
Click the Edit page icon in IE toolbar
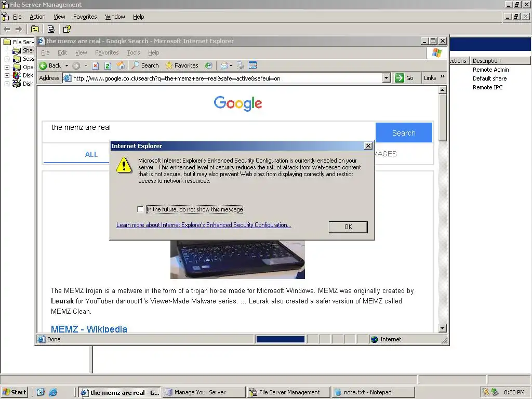pyautogui.click(x=253, y=65)
